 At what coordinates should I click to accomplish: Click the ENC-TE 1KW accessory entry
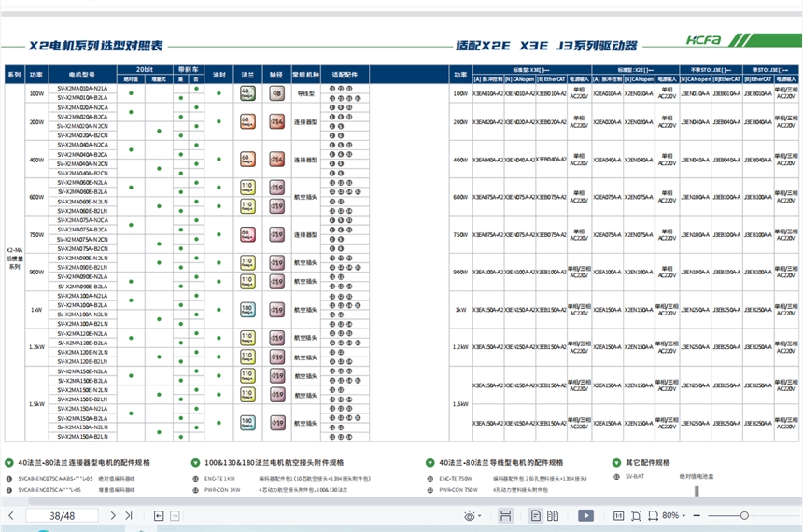[x=219, y=478]
